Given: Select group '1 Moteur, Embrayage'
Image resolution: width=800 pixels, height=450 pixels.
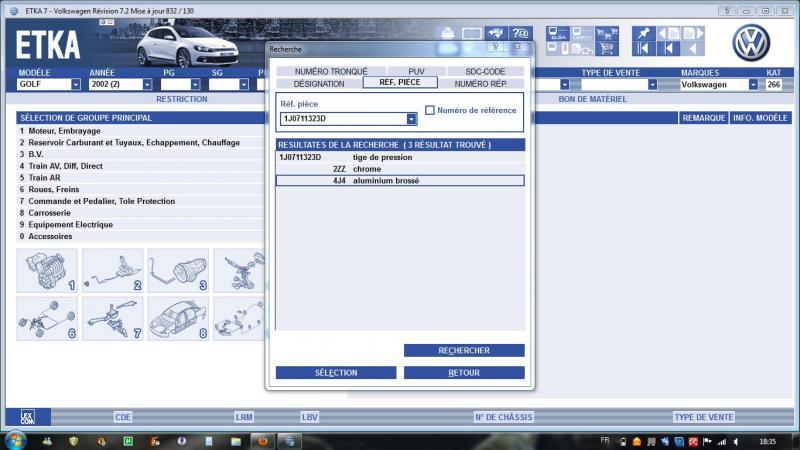Looking at the screenshot, I should tap(140, 131).
